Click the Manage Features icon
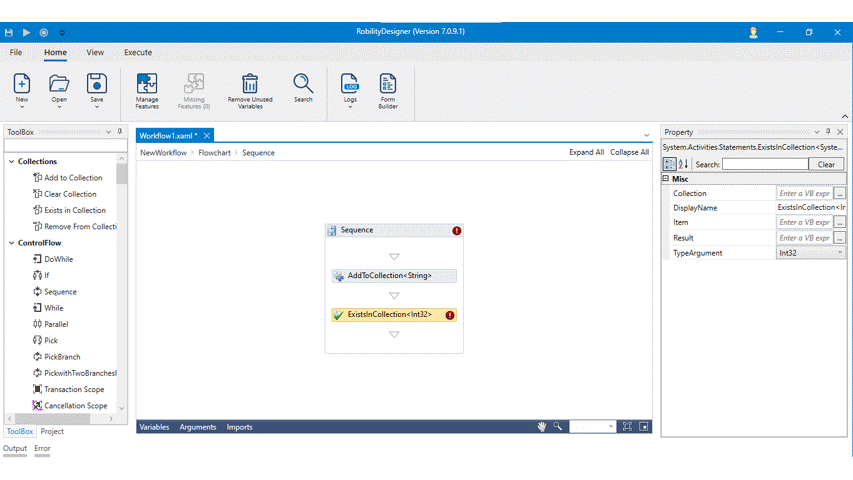853x480 pixels. coord(147,84)
